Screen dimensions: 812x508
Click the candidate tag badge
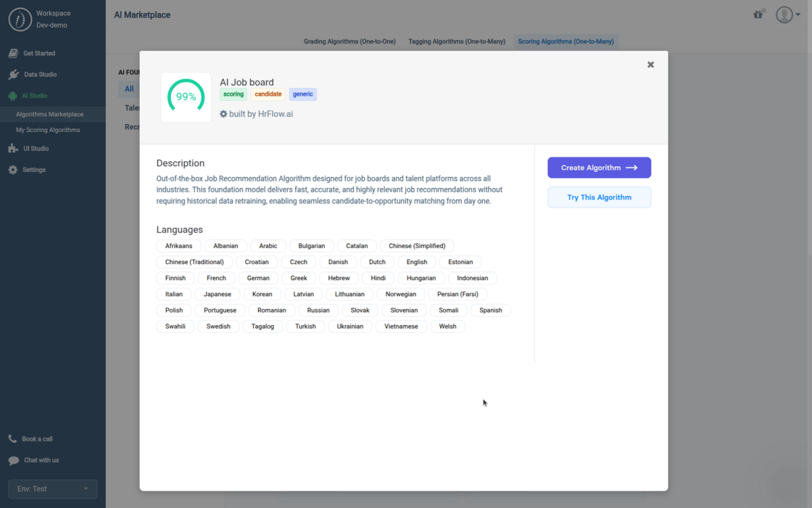[x=268, y=94]
